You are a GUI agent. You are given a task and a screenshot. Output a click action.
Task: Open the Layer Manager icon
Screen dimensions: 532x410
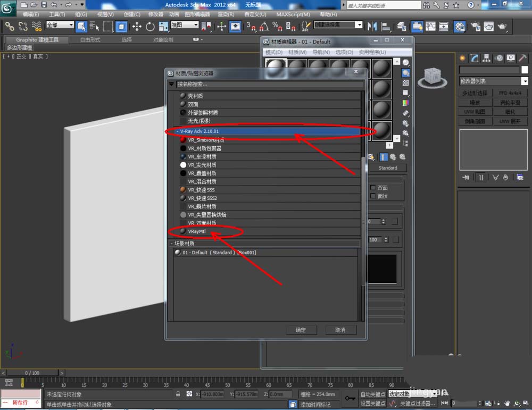(x=402, y=27)
